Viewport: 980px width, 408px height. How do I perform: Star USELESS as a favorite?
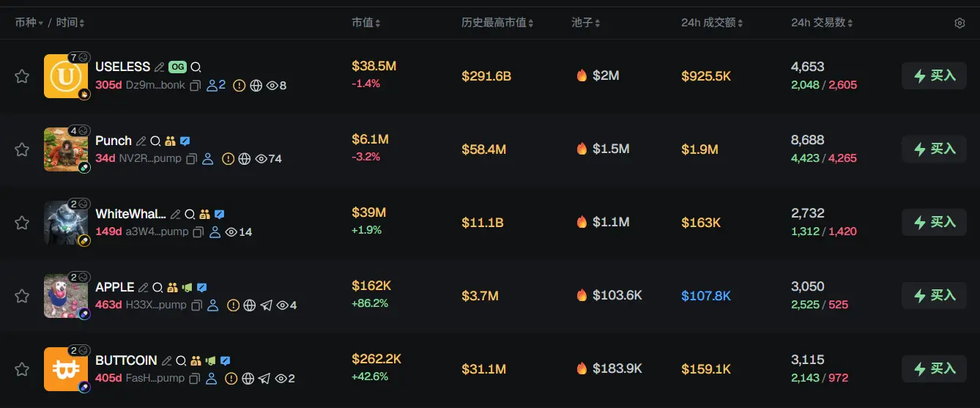pos(22,76)
